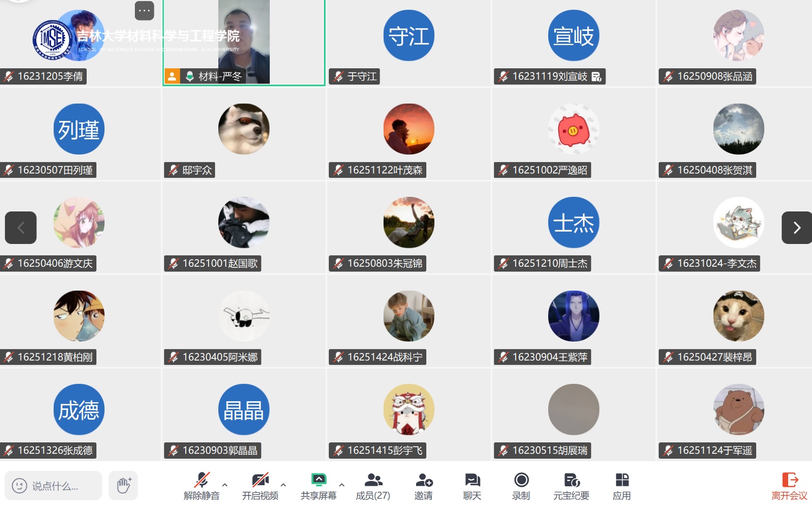Go to next page of participants
Image resolution: width=812 pixels, height=508 pixels.
click(797, 228)
